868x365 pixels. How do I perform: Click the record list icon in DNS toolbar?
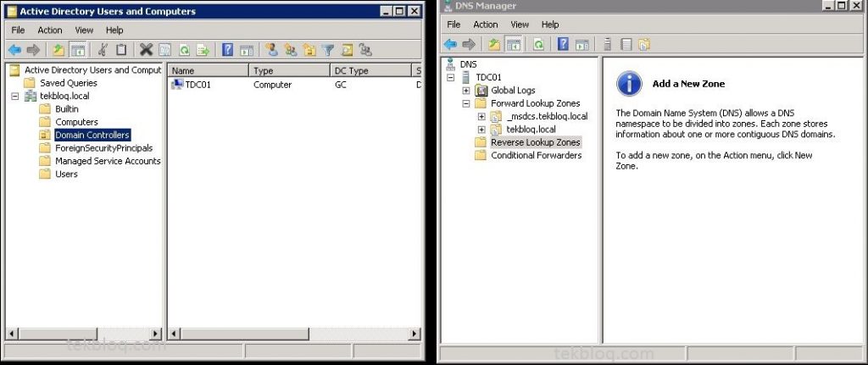(x=626, y=44)
